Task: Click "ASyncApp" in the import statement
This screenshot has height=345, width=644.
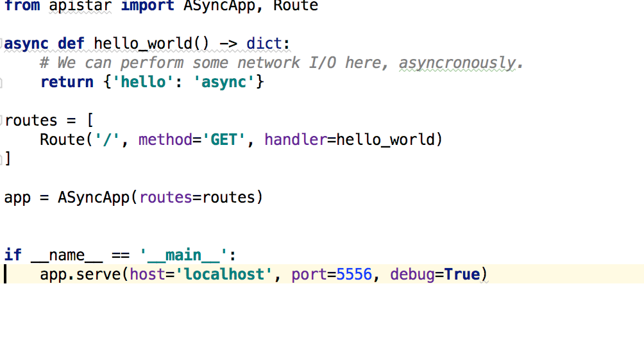Action: (219, 6)
